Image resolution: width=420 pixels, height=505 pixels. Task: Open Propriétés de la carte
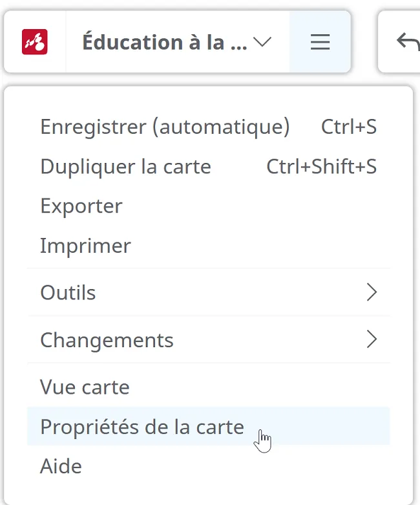pyautogui.click(x=209, y=426)
